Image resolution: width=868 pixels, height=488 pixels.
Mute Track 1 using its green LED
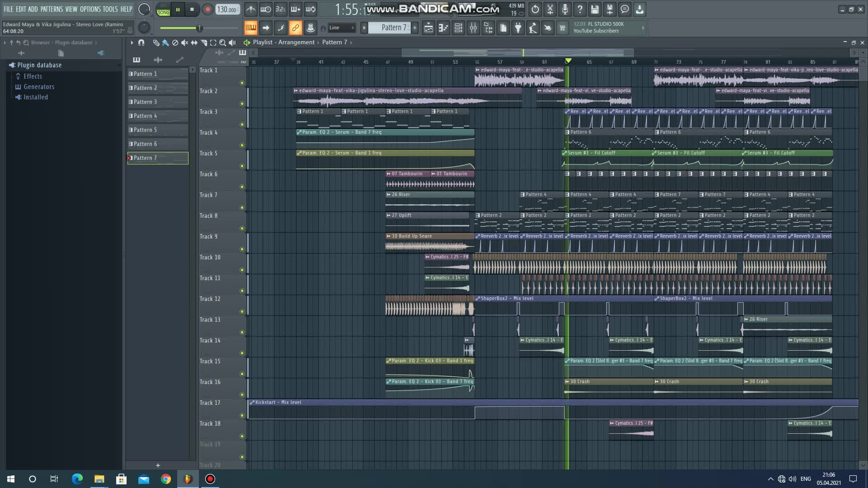(x=242, y=83)
